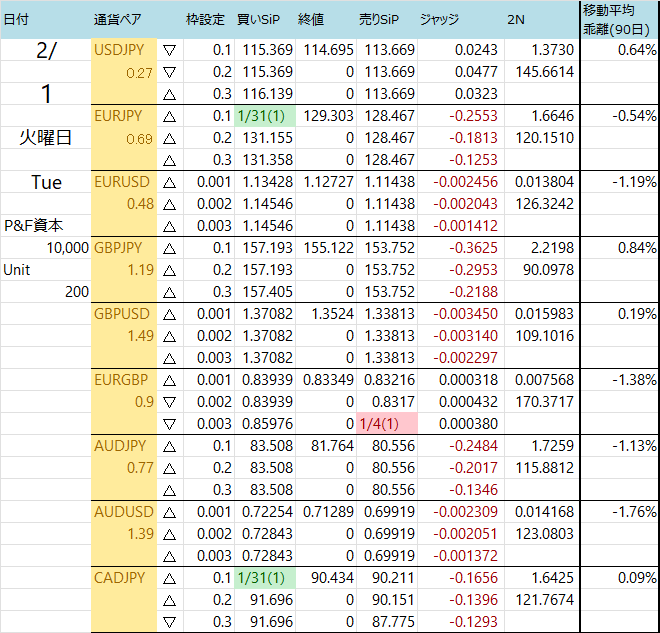This screenshot has width=660, height=633.
Task: Click the AUDUSD 0.002 up-triangle icon
Action: pyautogui.click(x=169, y=535)
